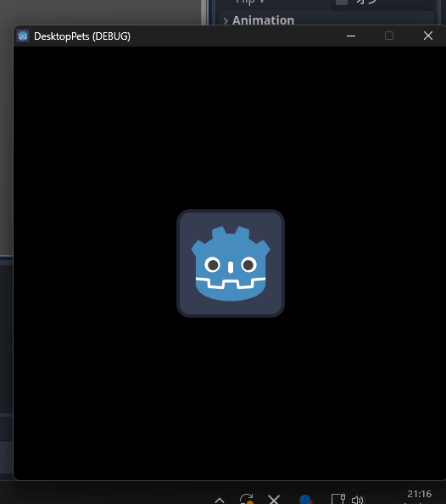Open the sync update tray icon
The width and height of the screenshot is (446, 504).
tap(247, 499)
